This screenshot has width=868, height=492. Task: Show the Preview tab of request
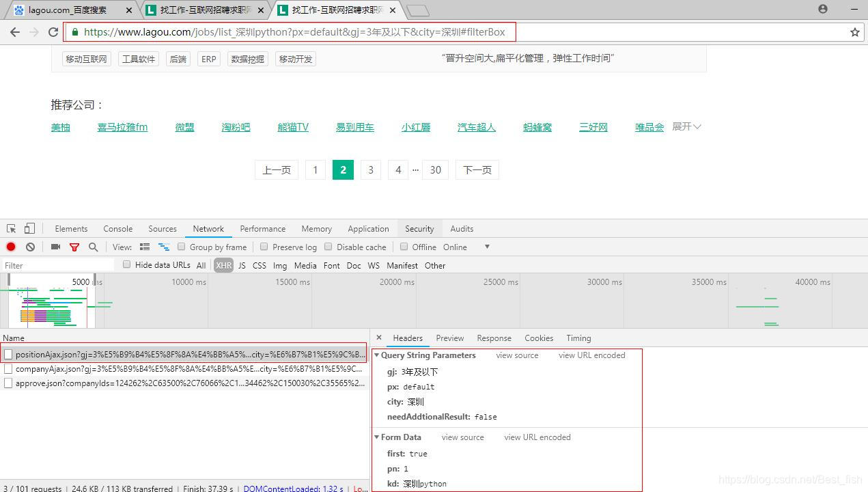pos(450,338)
